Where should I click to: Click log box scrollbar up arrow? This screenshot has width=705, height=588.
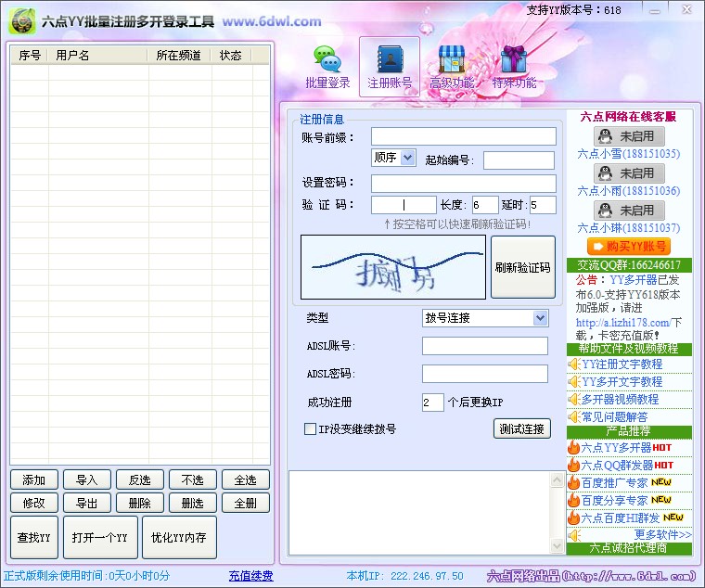[x=557, y=479]
